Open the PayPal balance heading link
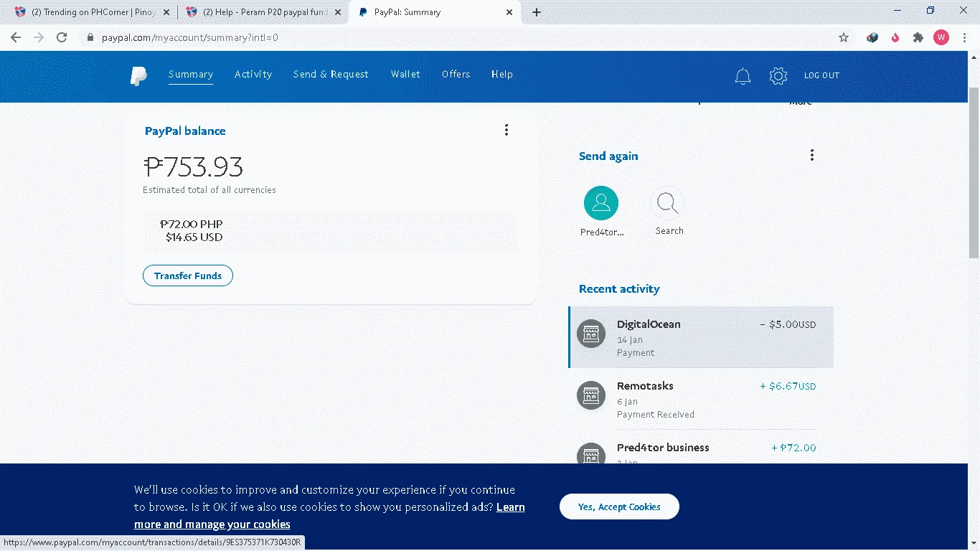This screenshot has width=980, height=551. (185, 131)
